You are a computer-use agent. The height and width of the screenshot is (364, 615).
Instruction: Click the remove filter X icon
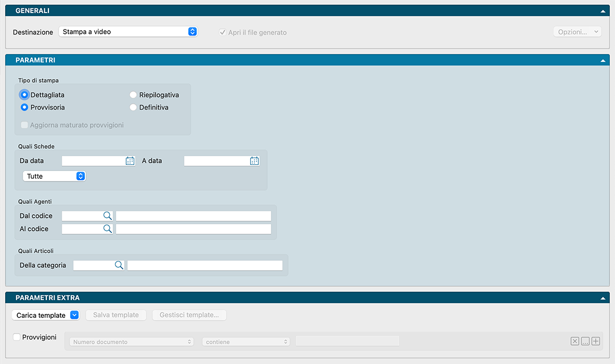click(574, 342)
